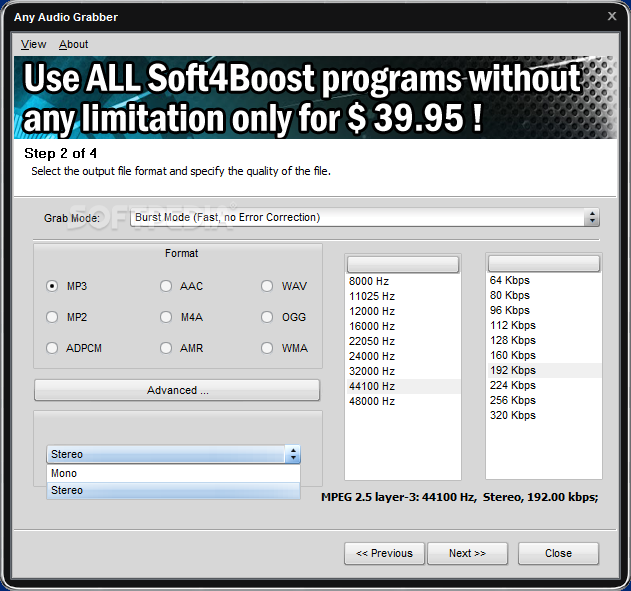
Task: Select 32000 Hz sample rate
Action: coord(403,371)
